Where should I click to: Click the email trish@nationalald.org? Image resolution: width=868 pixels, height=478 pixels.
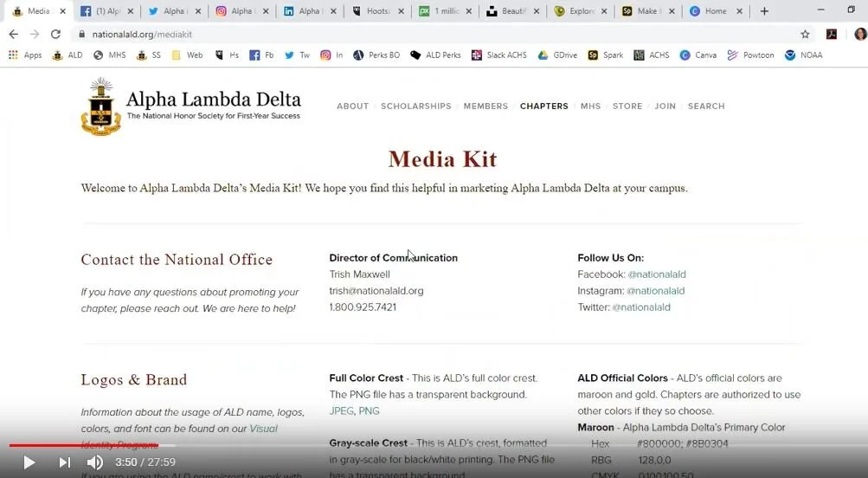[376, 291]
